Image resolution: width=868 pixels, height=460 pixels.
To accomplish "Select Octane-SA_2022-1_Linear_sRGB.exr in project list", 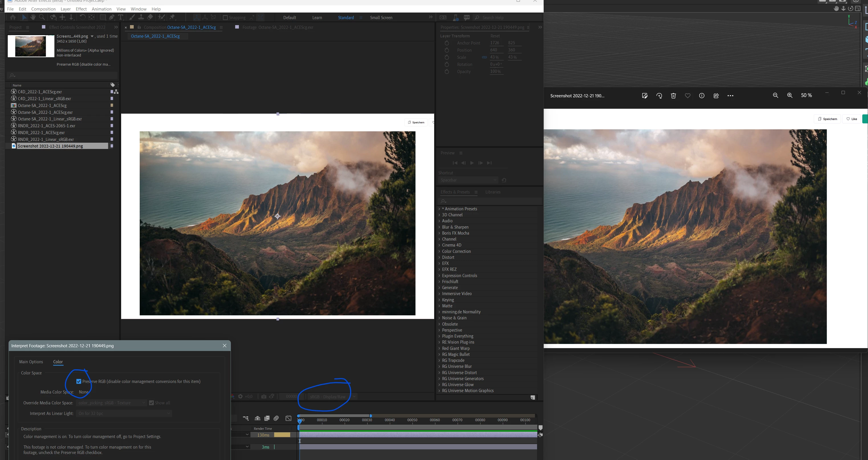I will pos(50,119).
